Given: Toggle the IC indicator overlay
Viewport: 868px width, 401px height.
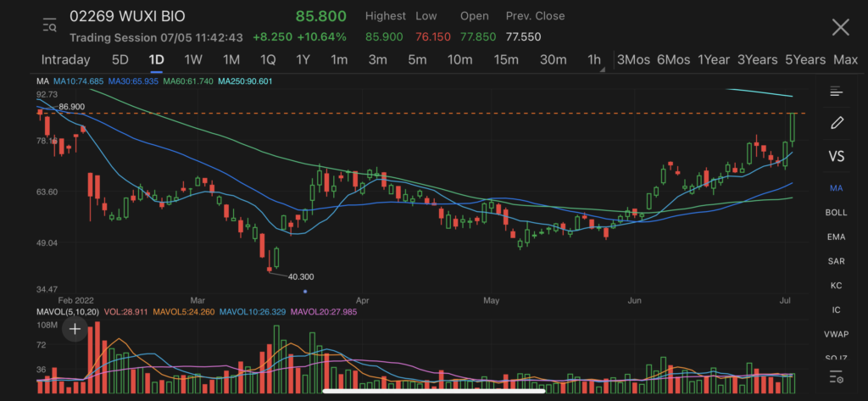Looking at the screenshot, I should click(x=836, y=310).
